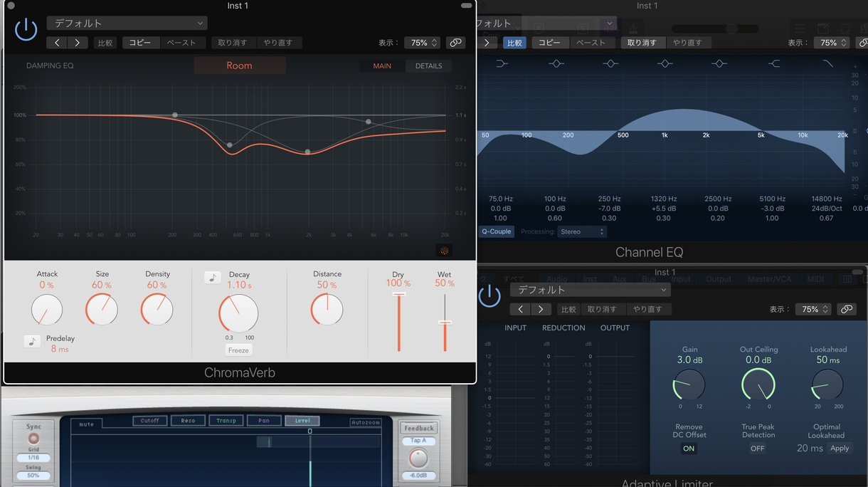Click the Decay knob in ChromaVerb
868x487 pixels.
238,313
